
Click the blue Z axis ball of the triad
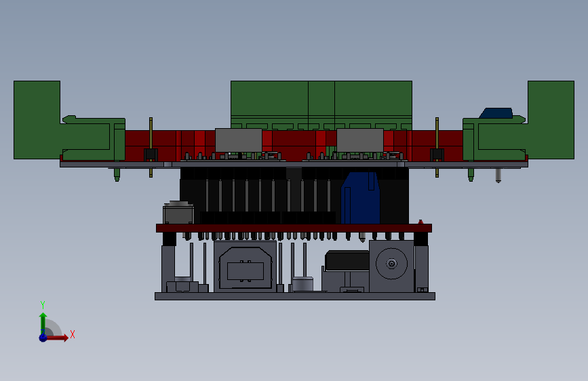click(x=43, y=338)
